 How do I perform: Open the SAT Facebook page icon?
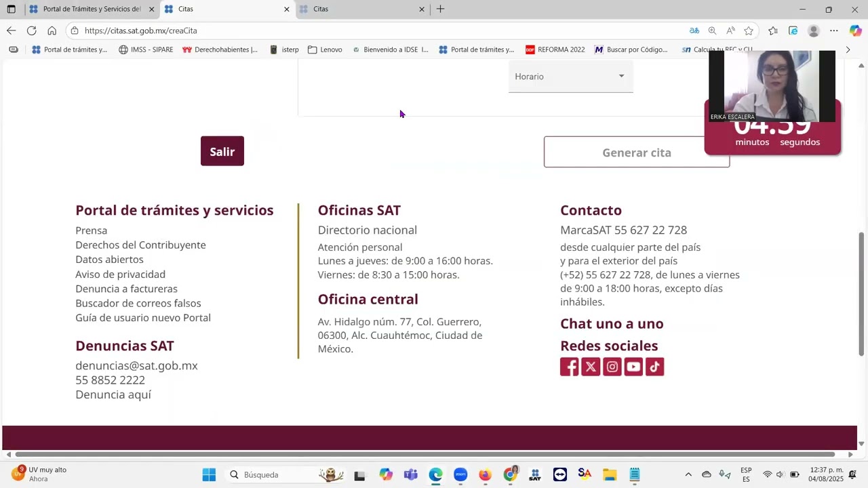570,367
